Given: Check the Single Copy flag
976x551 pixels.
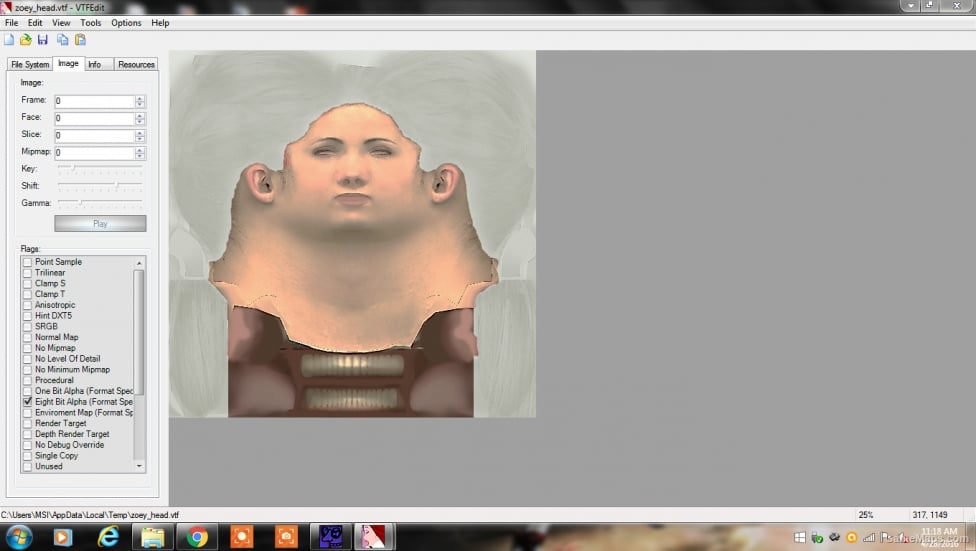Looking at the screenshot, I should (27, 456).
